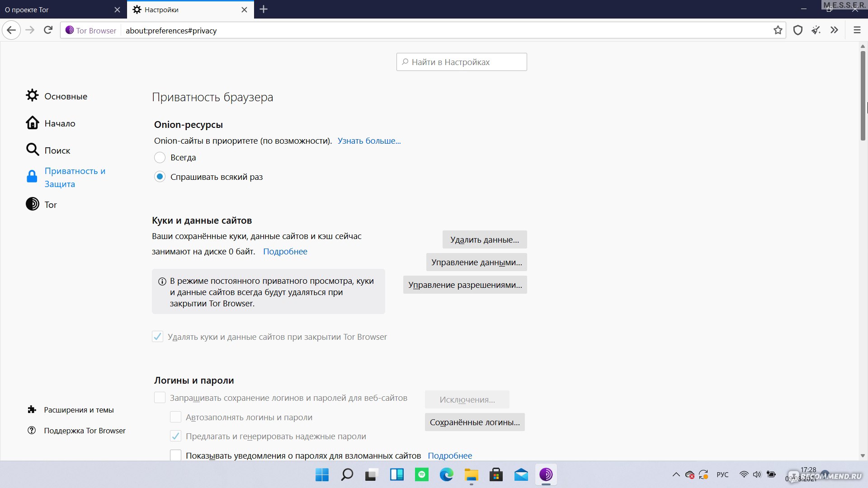
Task: Click the Основные settings icon in sidebar
Action: click(x=32, y=95)
